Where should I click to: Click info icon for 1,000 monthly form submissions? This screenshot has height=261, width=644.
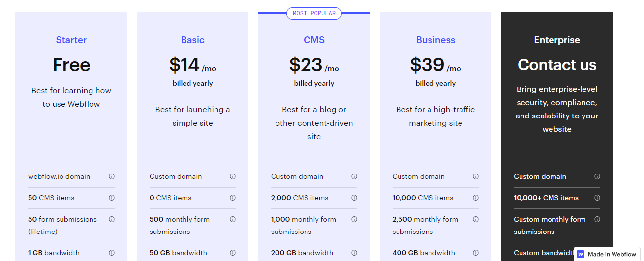point(354,219)
